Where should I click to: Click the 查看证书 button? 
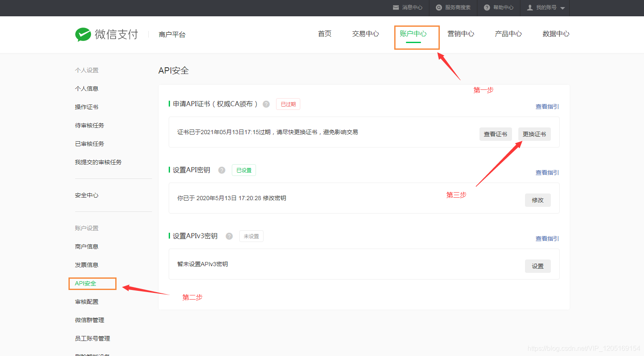point(495,134)
